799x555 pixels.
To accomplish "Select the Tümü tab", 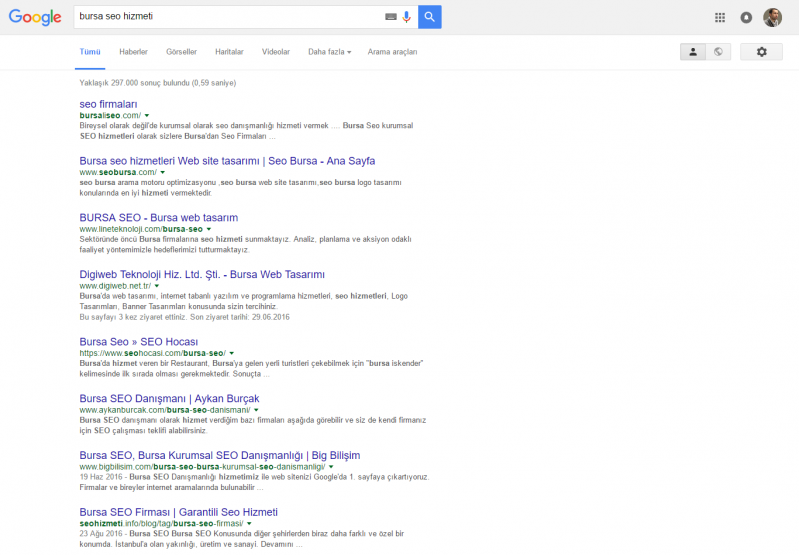I will tap(90, 52).
